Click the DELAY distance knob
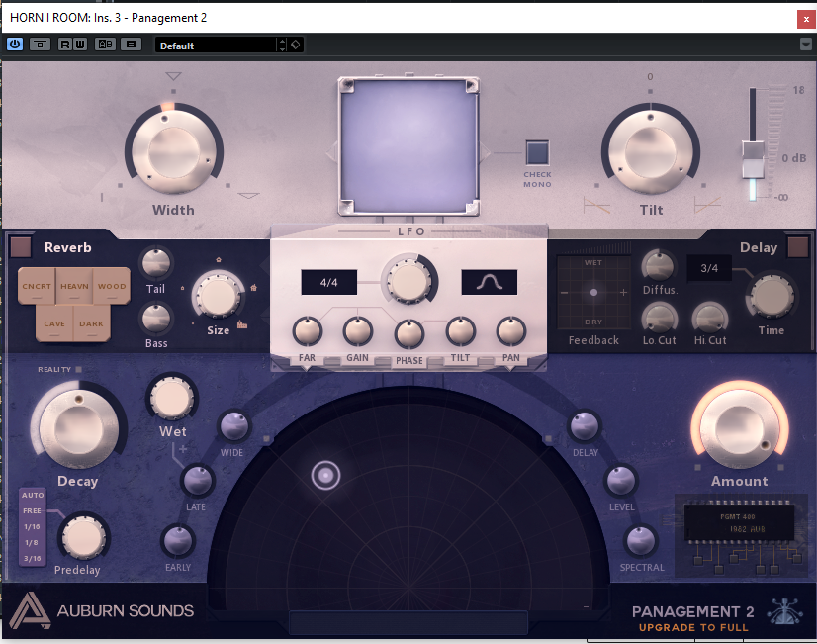817x644 pixels. [x=585, y=426]
